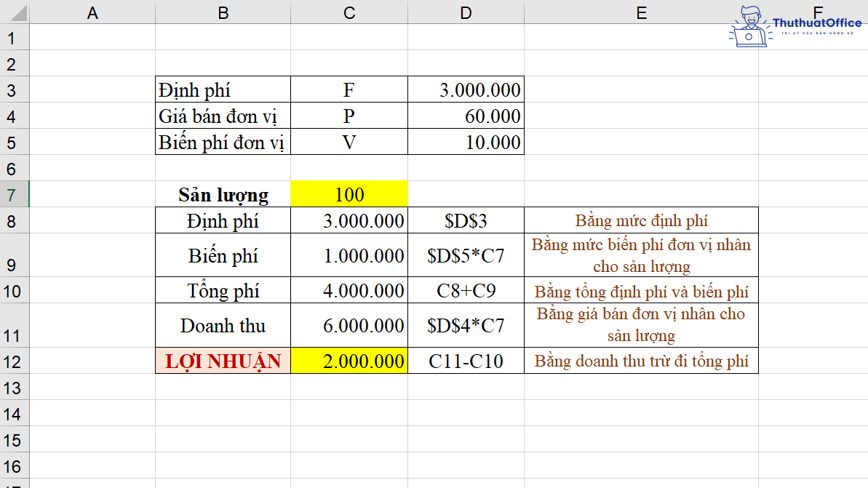Select column A header
Viewport: 868px width, 488px height.
[92, 10]
